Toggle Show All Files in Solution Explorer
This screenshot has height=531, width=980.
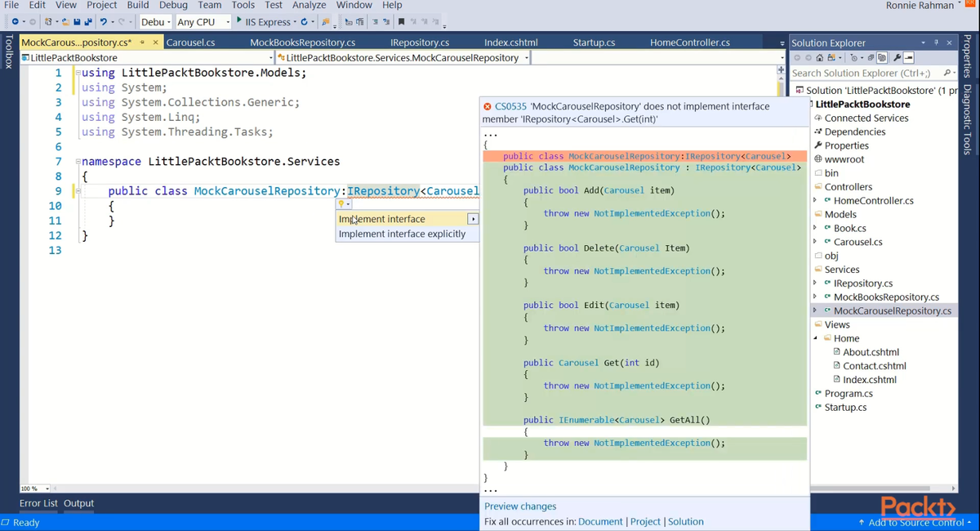(x=882, y=58)
